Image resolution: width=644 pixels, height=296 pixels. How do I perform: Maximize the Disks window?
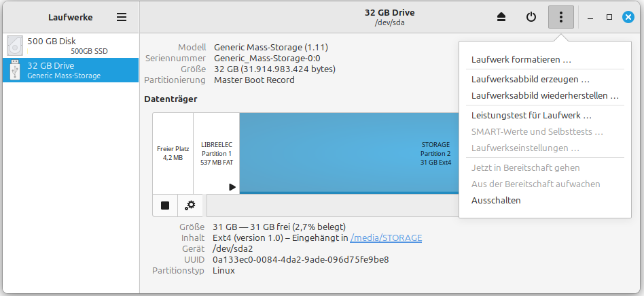click(609, 17)
